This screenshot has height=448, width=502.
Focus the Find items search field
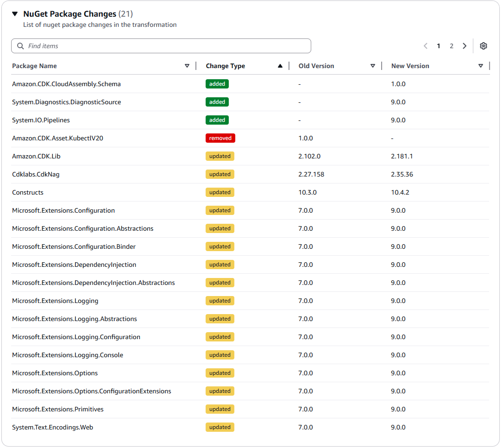167,46
